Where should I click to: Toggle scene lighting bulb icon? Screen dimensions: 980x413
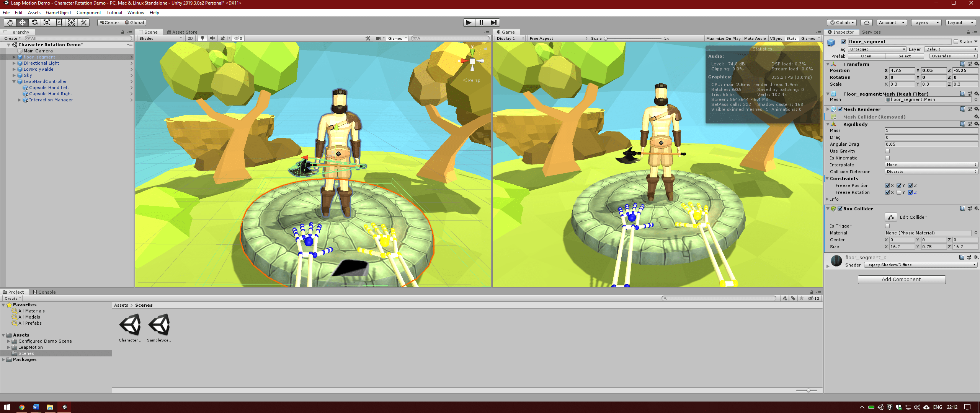coord(203,38)
